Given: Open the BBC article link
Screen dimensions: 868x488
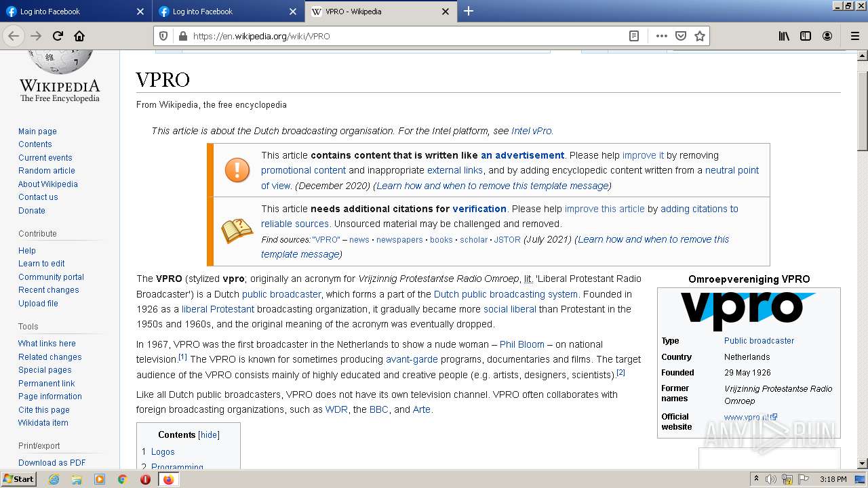Looking at the screenshot, I should [x=379, y=409].
